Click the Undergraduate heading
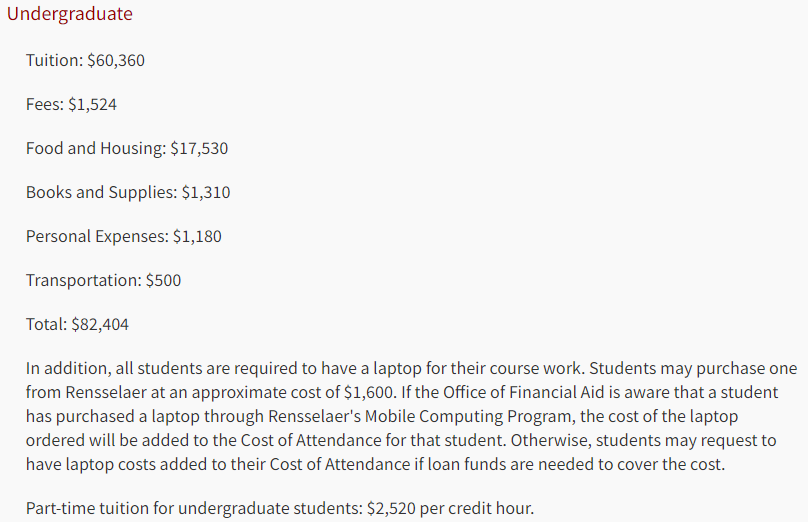This screenshot has height=522, width=808. (x=70, y=14)
